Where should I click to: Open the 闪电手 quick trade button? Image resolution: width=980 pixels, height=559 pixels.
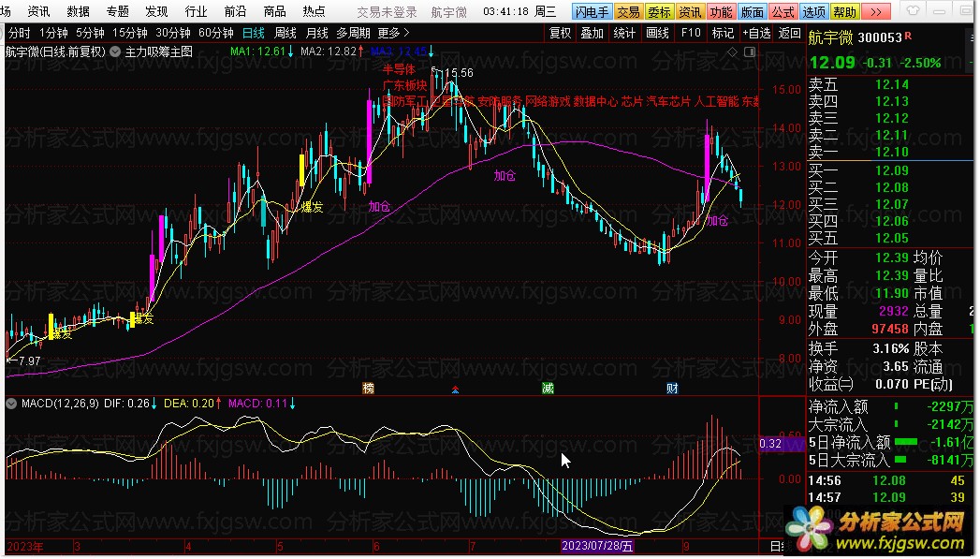point(592,12)
